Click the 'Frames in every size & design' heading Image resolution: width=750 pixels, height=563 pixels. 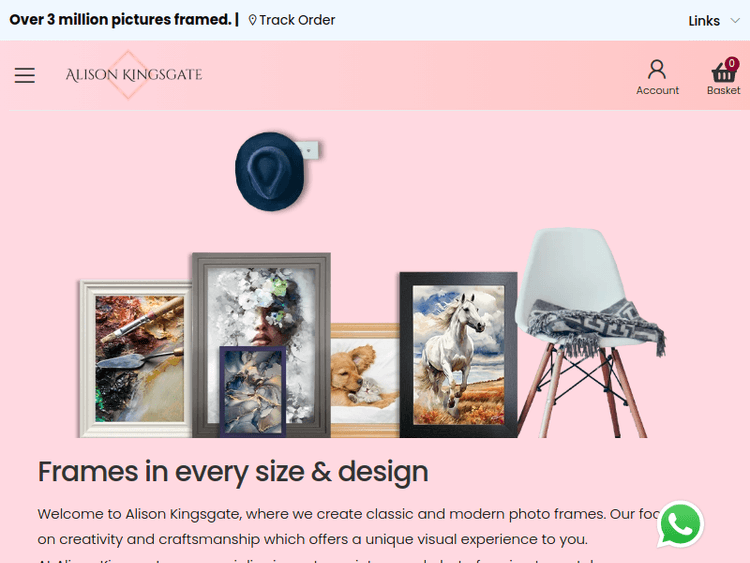(x=233, y=472)
